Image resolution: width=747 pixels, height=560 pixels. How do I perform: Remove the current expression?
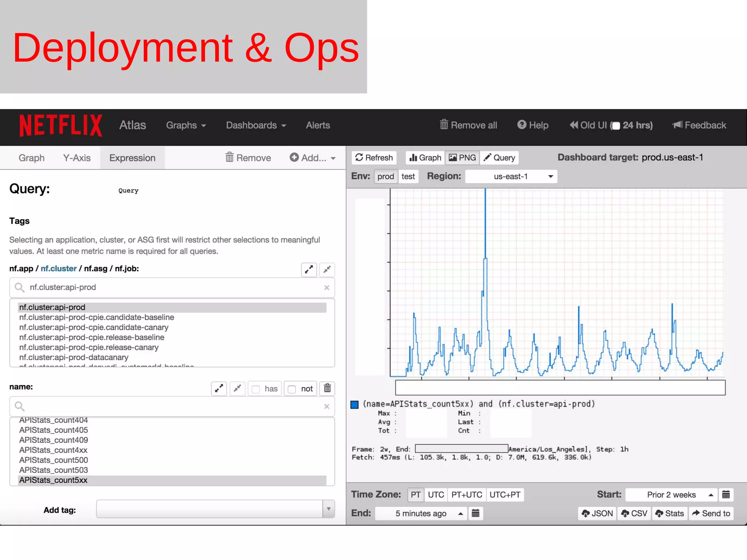(x=248, y=158)
